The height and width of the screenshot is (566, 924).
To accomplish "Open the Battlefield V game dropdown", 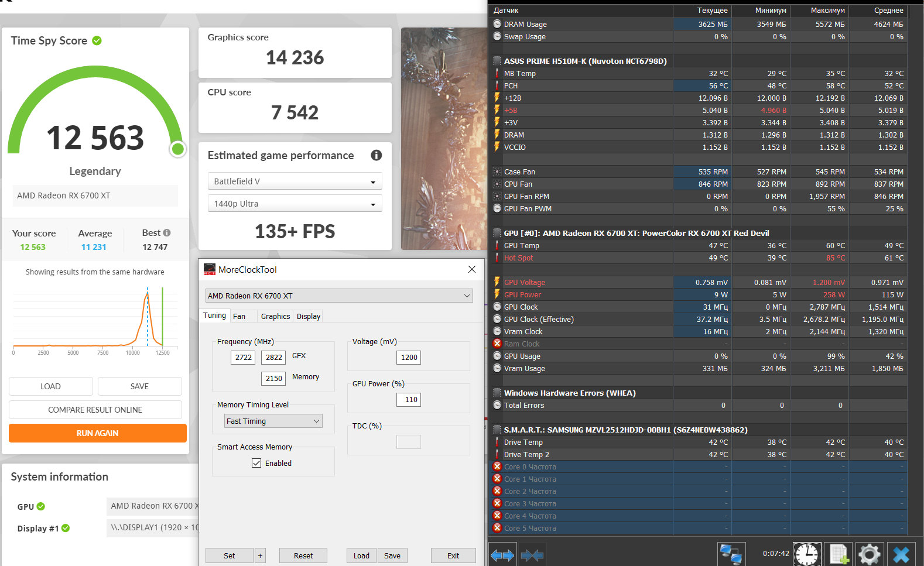I will coord(295,181).
